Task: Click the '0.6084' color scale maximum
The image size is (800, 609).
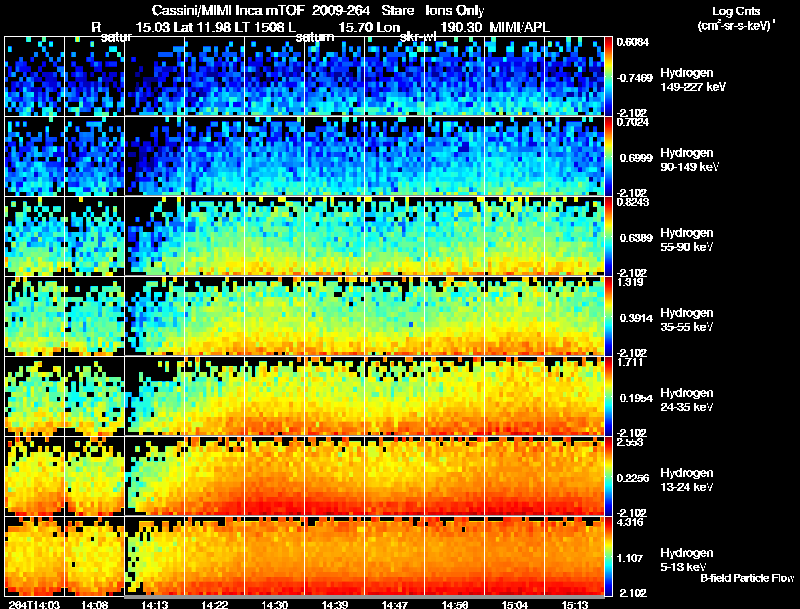Action: click(x=633, y=42)
